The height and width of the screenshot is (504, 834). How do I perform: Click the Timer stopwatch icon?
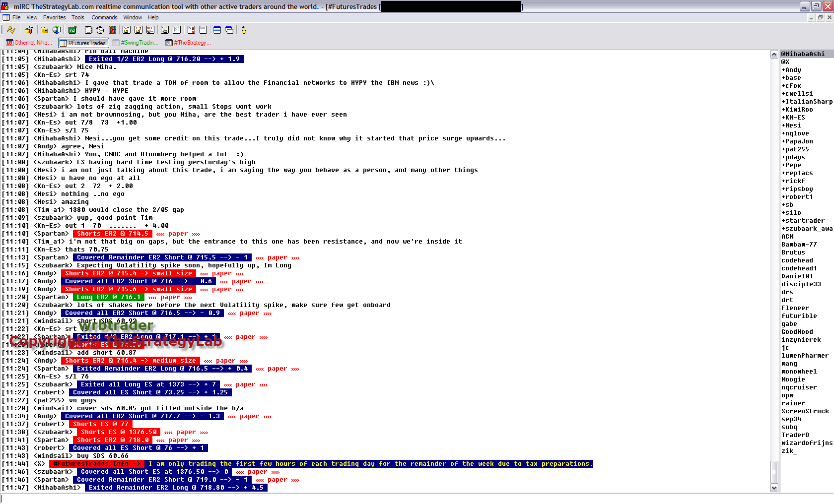[x=100, y=30]
